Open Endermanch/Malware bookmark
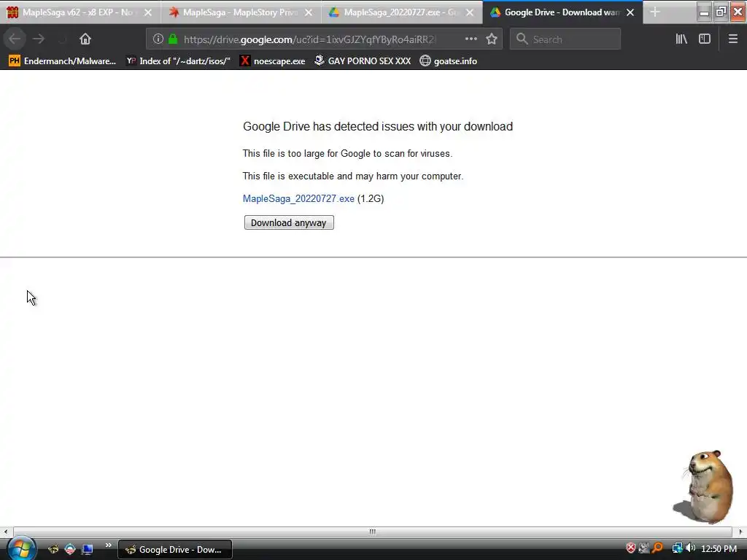The image size is (747, 560). pyautogui.click(x=63, y=61)
